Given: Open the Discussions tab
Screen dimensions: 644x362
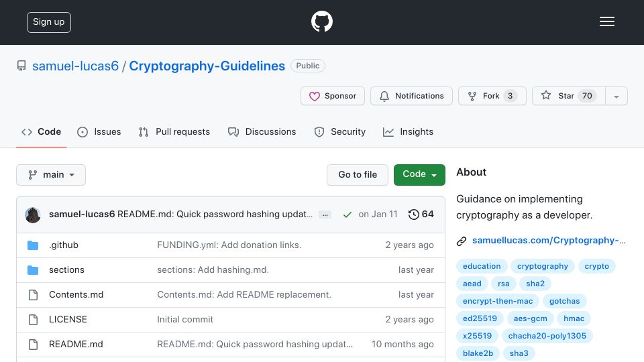Looking at the screenshot, I should point(262,132).
